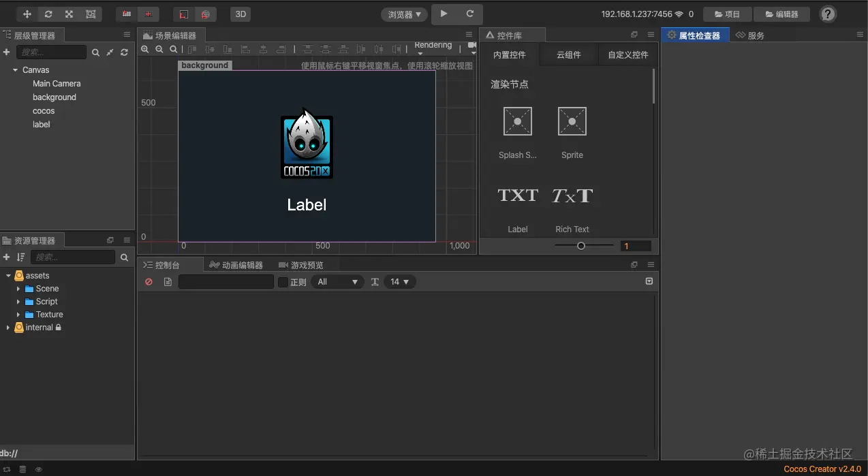
Task: Open hierarchy search type magnifier
Action: point(95,52)
